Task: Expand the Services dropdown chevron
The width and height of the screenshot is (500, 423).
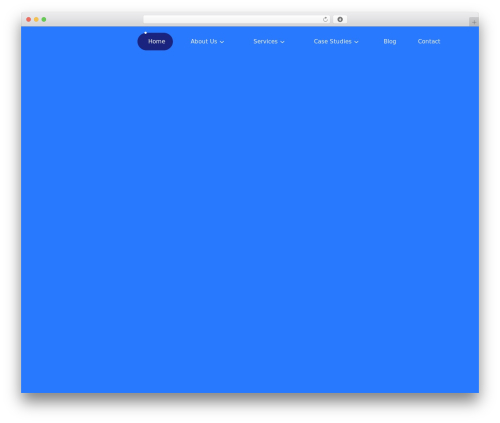Action: pyautogui.click(x=282, y=42)
